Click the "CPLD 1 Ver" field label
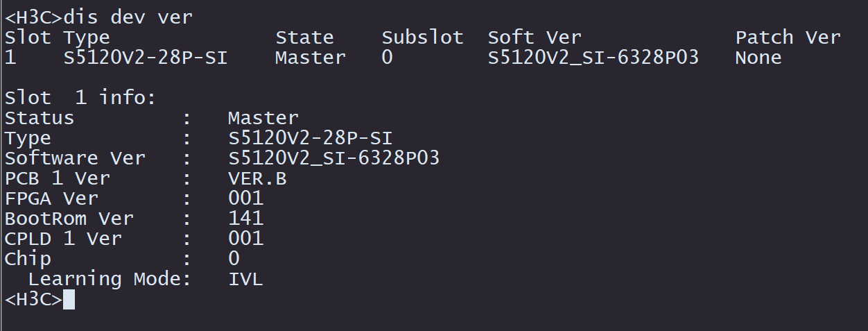 point(63,239)
